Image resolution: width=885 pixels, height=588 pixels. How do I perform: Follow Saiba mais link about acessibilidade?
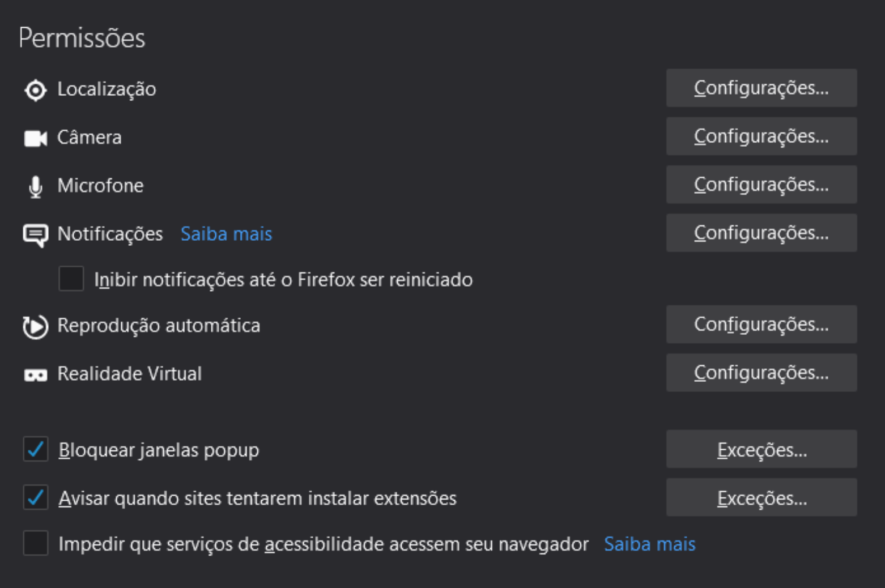(x=649, y=544)
